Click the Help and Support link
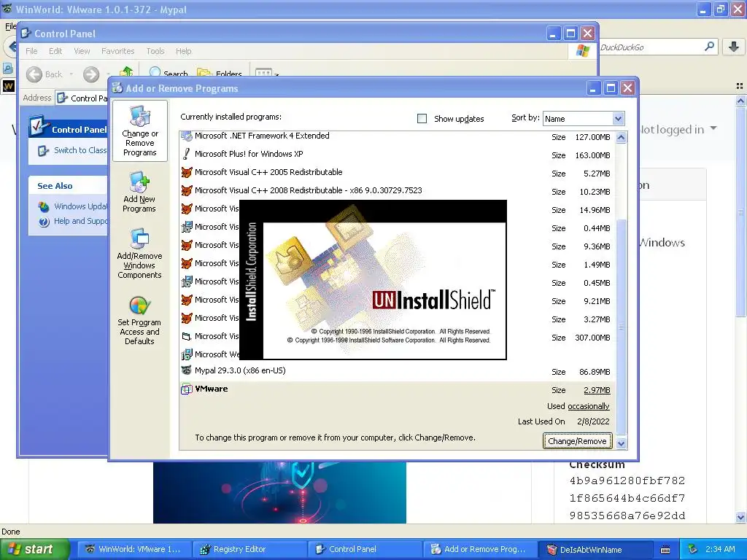The height and width of the screenshot is (560, 747). coord(80,221)
